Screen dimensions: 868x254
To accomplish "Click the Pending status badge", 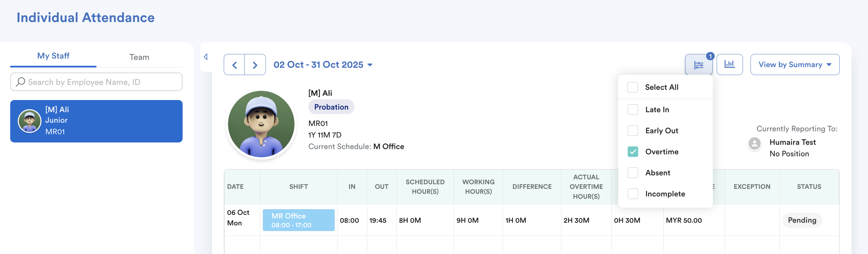I will (x=802, y=220).
